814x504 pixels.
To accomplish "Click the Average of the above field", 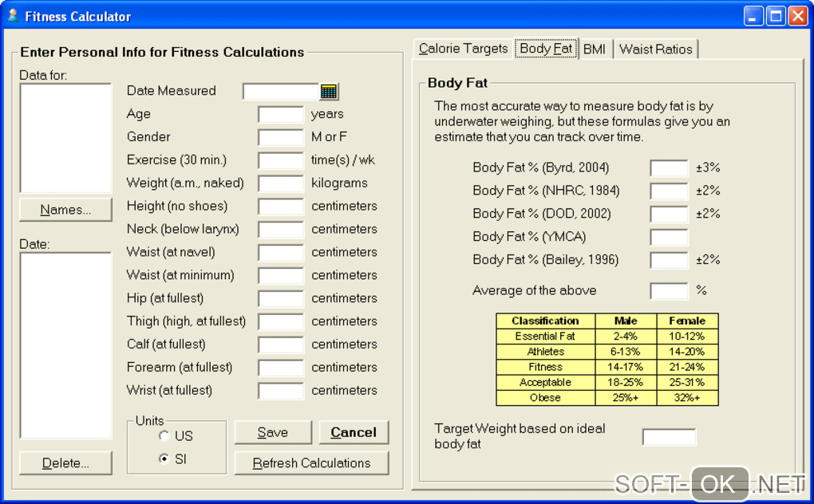I will click(670, 291).
